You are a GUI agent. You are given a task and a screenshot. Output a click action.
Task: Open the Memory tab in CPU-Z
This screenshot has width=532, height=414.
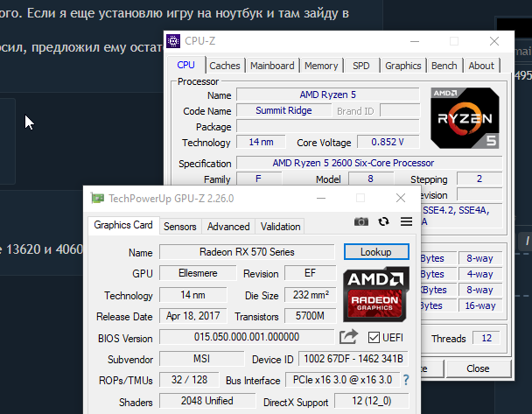[x=321, y=66]
